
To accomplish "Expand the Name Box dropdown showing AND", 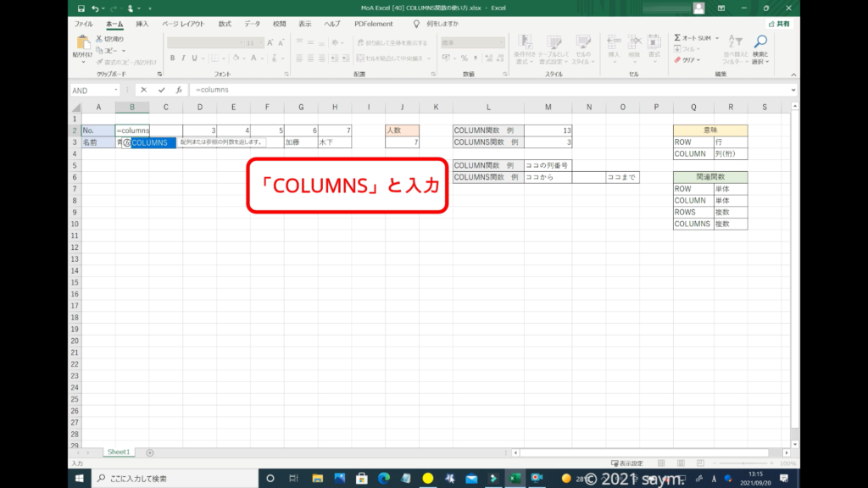I will pos(115,90).
